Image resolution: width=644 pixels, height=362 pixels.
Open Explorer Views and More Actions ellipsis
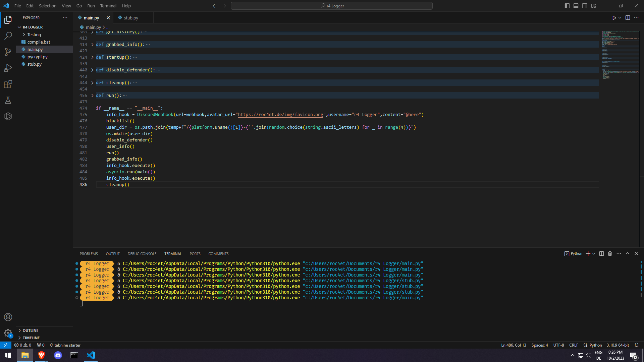[65, 18]
